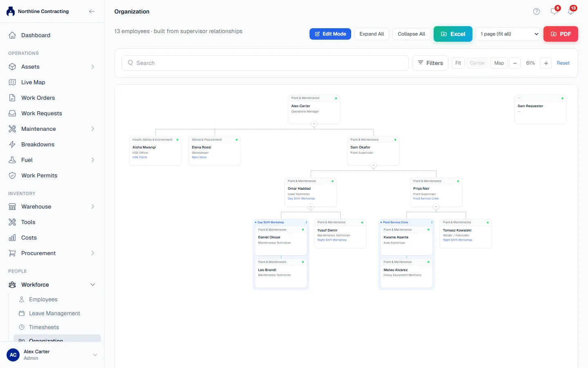Collapse the Workforce submenu chevron
The width and height of the screenshot is (588, 368).
pyautogui.click(x=93, y=285)
